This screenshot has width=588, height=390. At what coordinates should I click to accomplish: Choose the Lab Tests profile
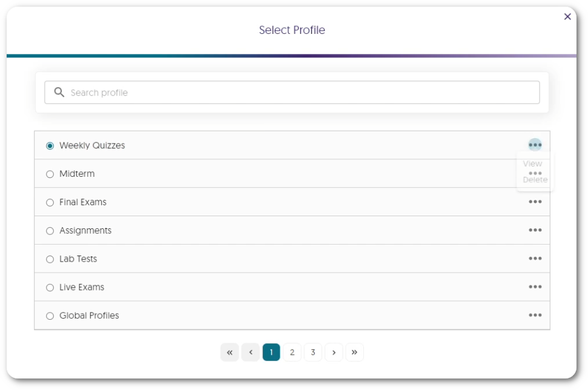[x=50, y=259]
